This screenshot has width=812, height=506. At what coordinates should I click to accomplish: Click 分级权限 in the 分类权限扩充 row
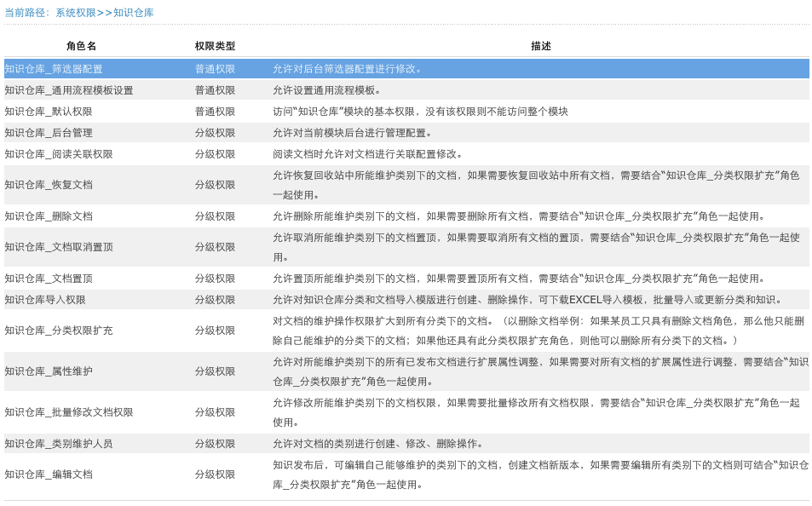215,331
